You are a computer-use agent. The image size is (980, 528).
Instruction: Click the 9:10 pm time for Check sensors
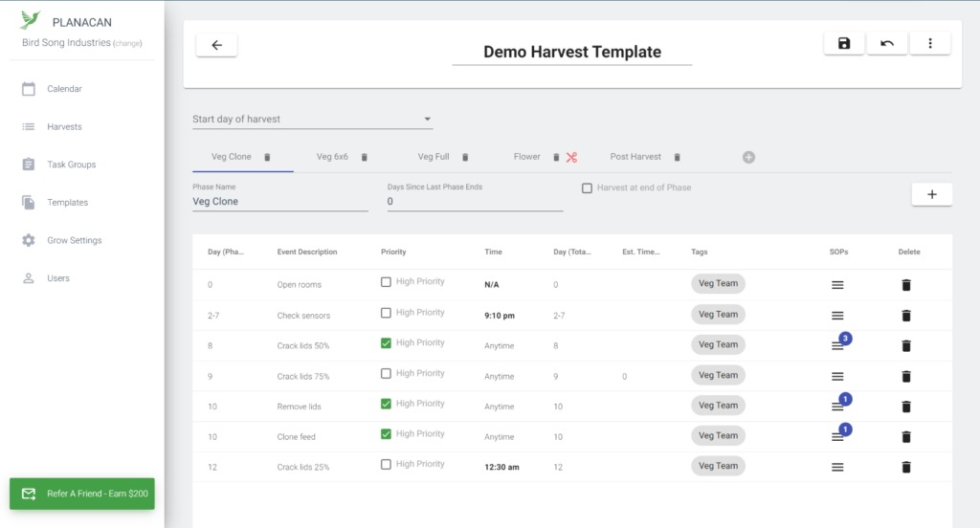(x=500, y=316)
